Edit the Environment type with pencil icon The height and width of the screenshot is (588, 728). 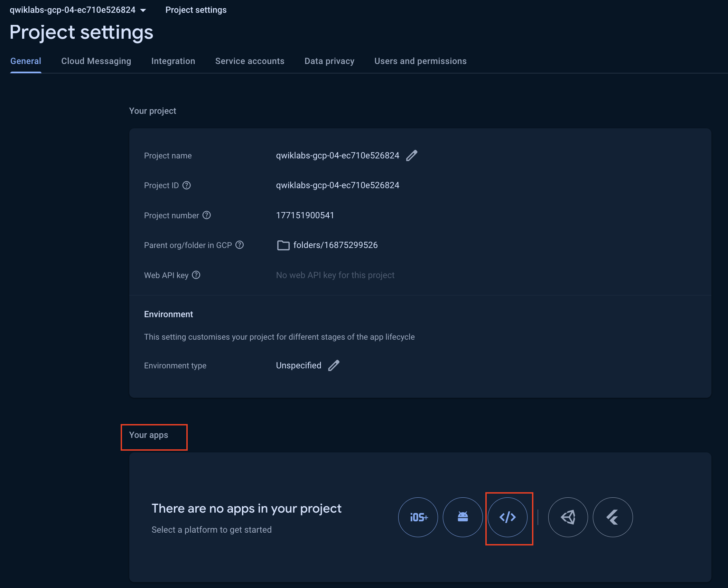click(334, 366)
